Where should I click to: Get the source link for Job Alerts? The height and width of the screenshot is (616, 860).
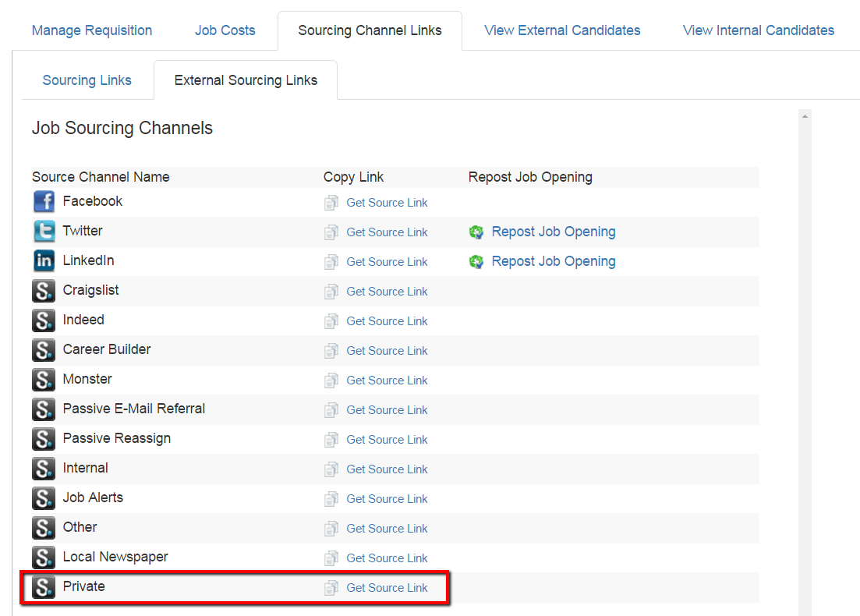click(x=387, y=499)
